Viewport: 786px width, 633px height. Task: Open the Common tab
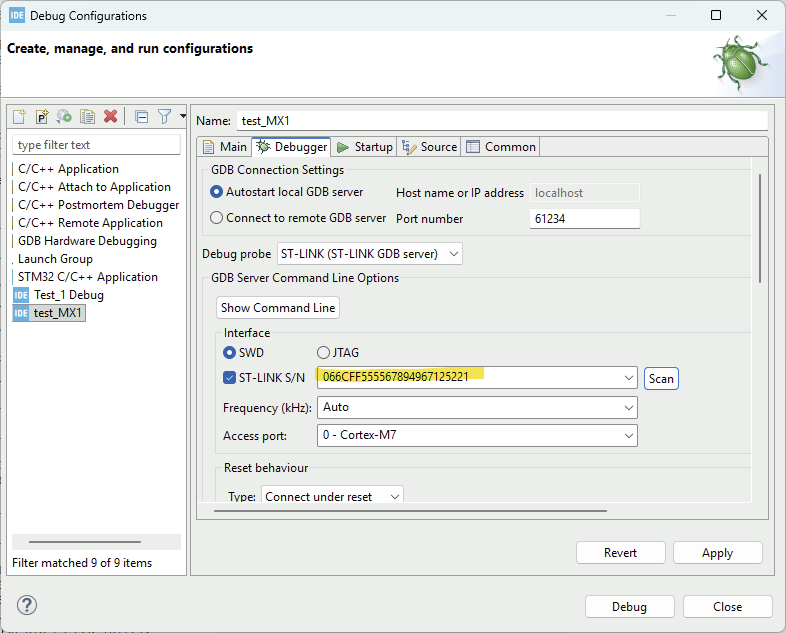501,147
